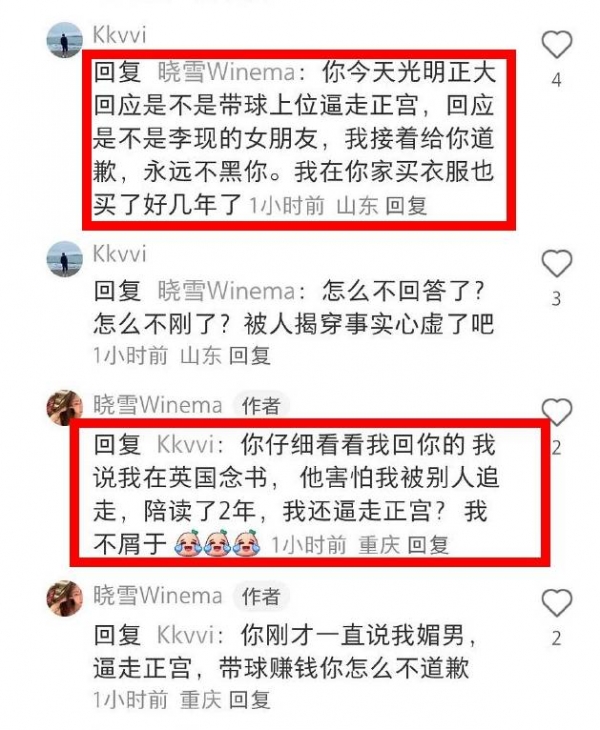Open Kkvvi's avatar on the first comment
600x730 pixels.
click(65, 40)
